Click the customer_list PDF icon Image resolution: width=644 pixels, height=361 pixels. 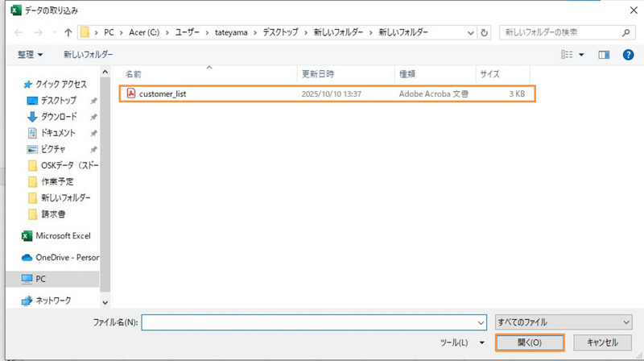pyautogui.click(x=130, y=93)
